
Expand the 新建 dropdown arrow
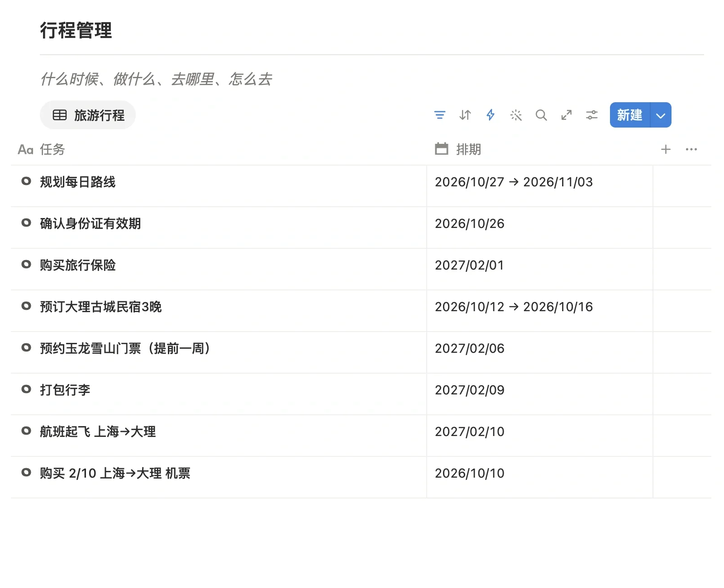[661, 115]
